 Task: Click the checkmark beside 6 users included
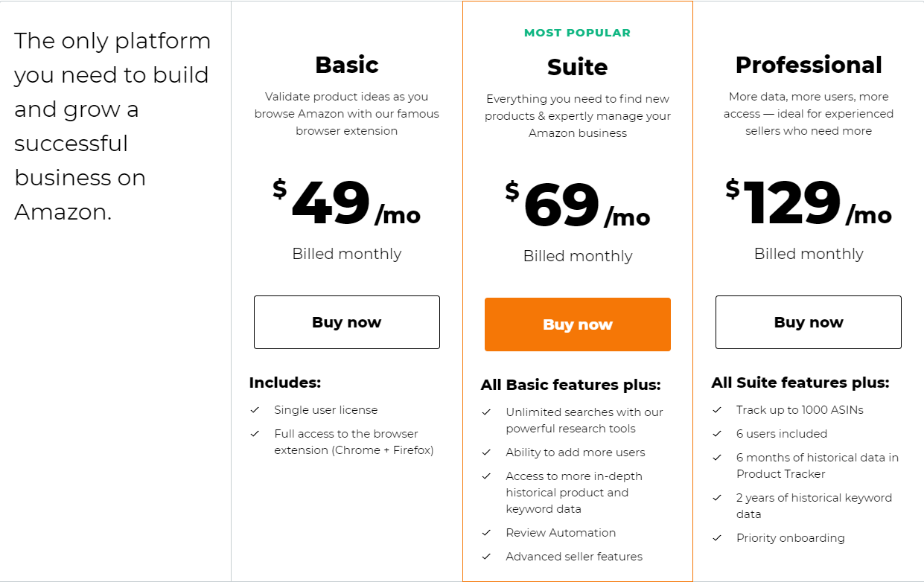coord(717,434)
